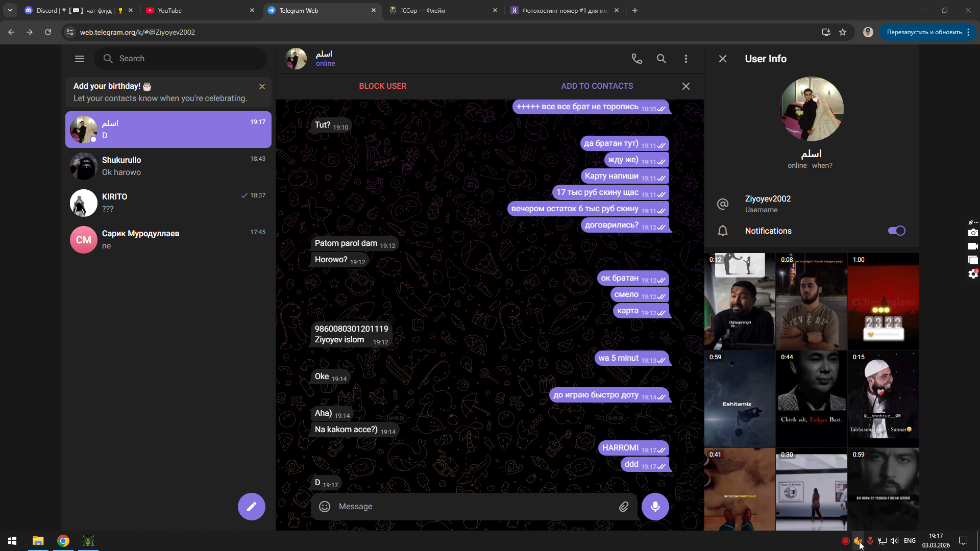Open the emoji picker in message field
Image resolution: width=980 pixels, height=551 pixels.
[x=325, y=506]
